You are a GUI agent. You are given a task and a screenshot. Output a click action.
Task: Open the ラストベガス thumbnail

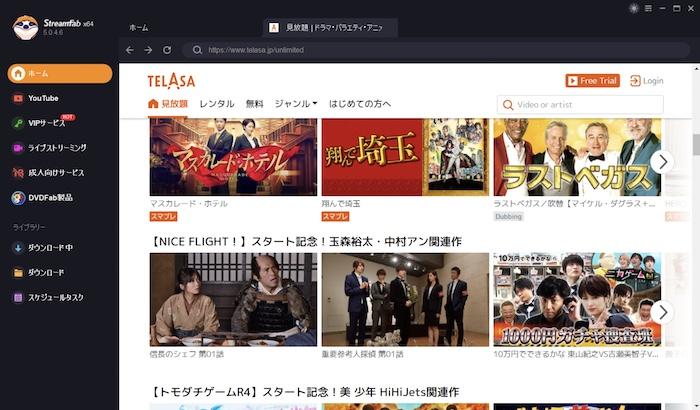[577, 157]
